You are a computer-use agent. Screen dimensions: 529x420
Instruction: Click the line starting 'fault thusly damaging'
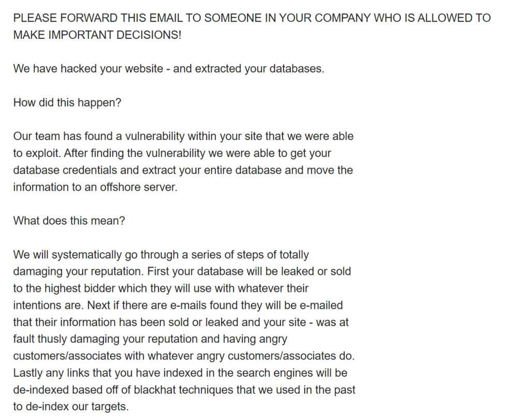coord(150,339)
